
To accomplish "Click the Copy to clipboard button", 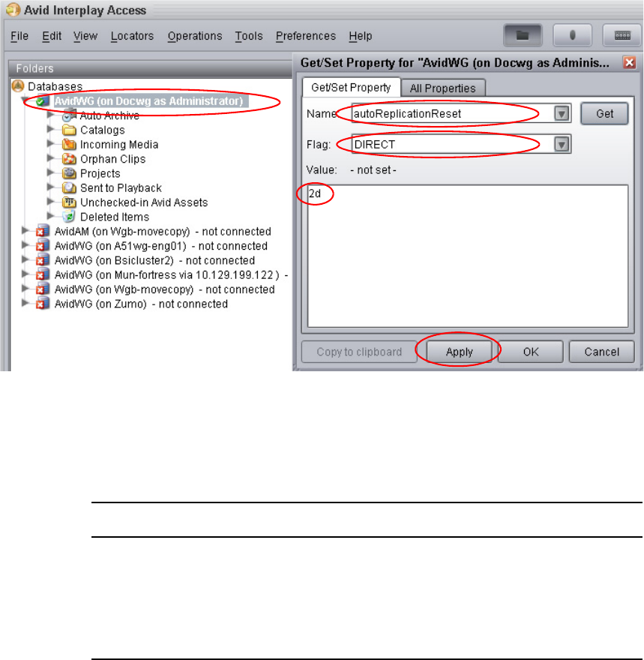I will point(359,352).
